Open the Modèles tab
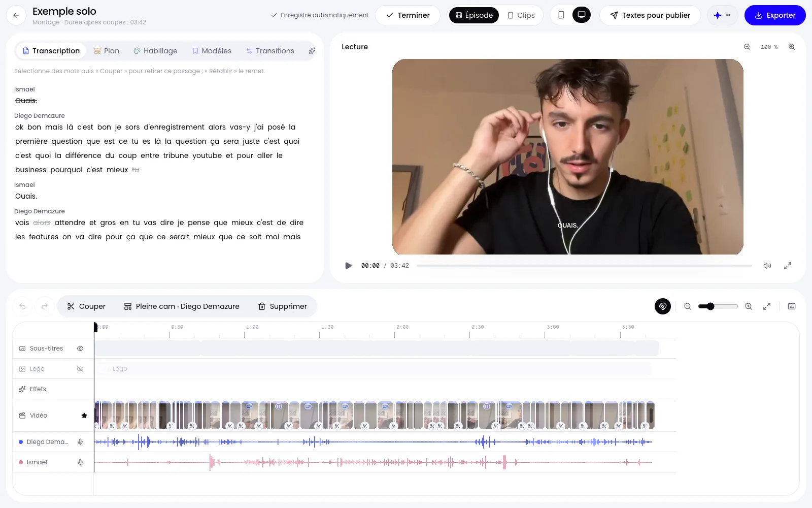Viewport: 812px width, 508px height. (212, 51)
